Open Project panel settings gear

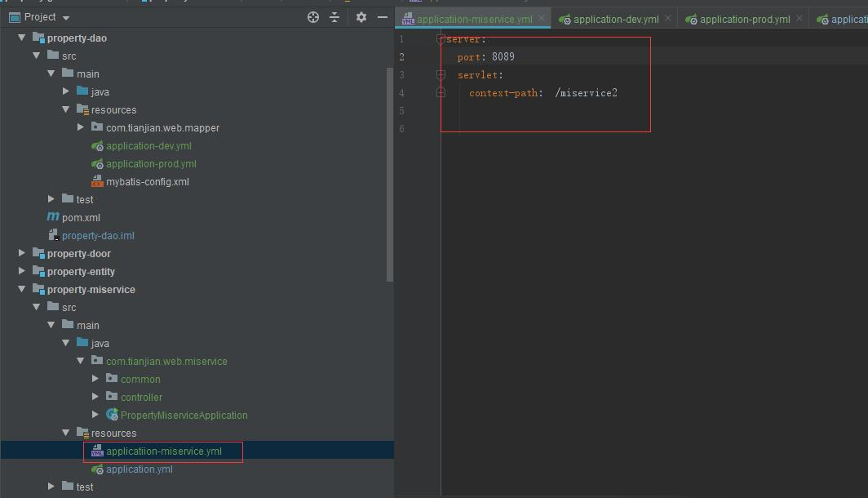pos(361,17)
